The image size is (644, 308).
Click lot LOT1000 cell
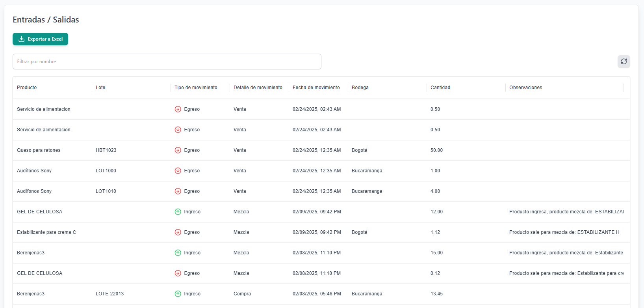point(106,171)
